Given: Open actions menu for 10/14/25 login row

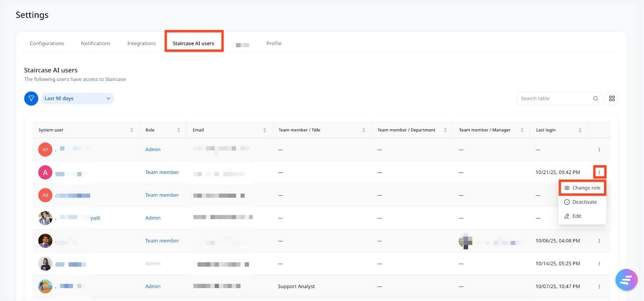Looking at the screenshot, I should point(599,264).
